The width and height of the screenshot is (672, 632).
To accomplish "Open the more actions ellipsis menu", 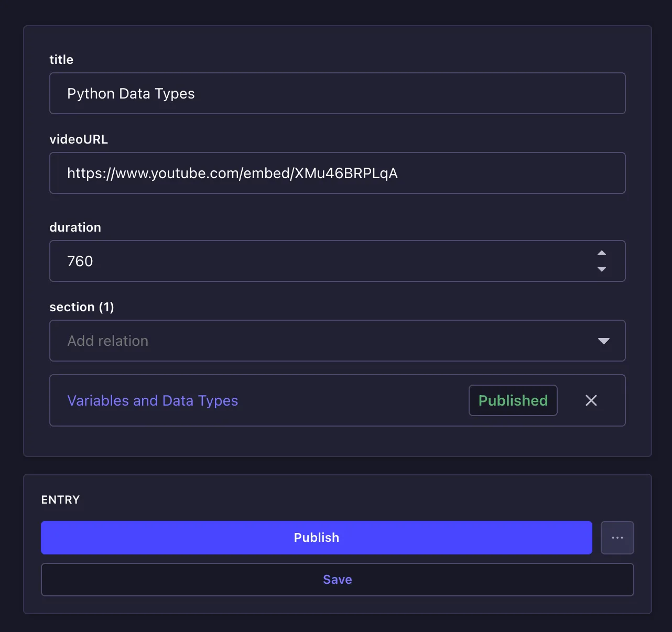I will tap(617, 538).
